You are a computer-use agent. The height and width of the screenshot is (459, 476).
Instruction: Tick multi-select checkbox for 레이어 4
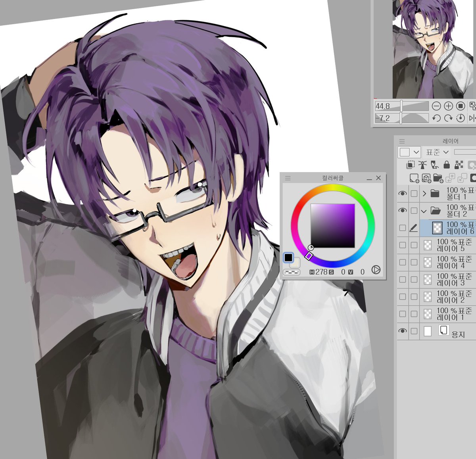tap(414, 262)
